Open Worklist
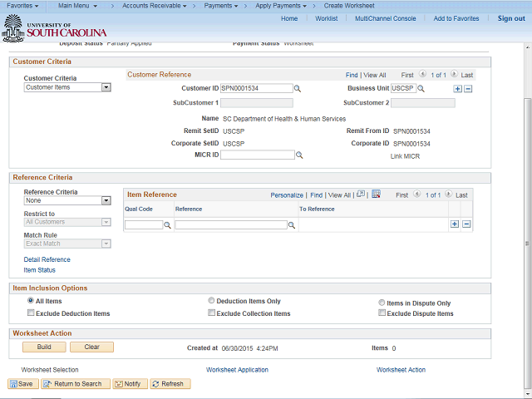The height and width of the screenshot is (399, 532). pyautogui.click(x=327, y=18)
